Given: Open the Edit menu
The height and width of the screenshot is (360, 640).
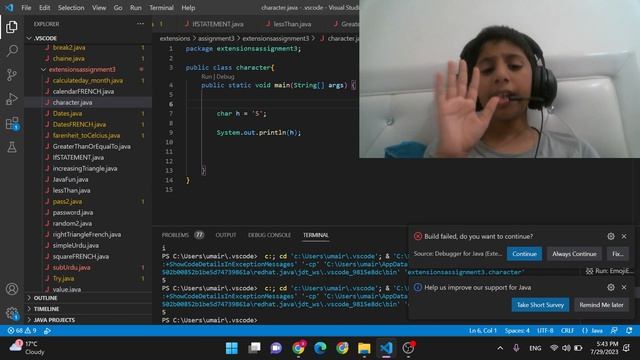Looking at the screenshot, I should [44, 8].
